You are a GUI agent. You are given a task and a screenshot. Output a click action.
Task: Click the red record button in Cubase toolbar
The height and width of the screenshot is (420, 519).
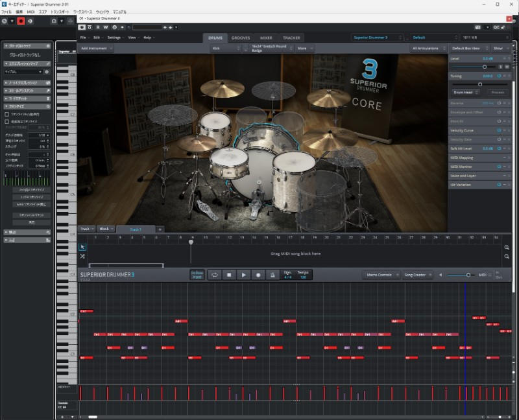[x=21, y=21]
